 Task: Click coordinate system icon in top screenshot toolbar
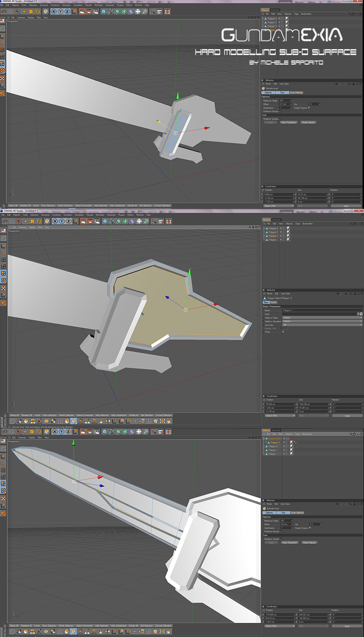(x=74, y=11)
